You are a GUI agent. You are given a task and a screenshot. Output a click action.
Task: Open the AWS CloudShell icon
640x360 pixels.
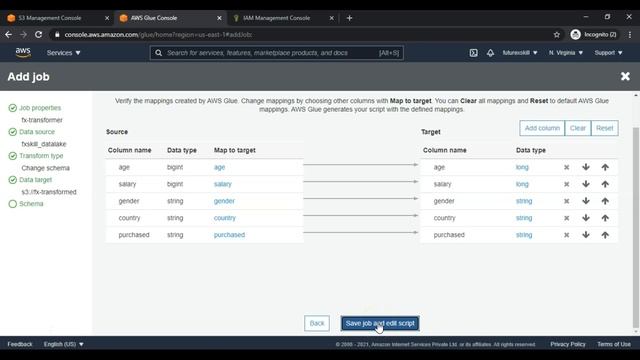473,53
